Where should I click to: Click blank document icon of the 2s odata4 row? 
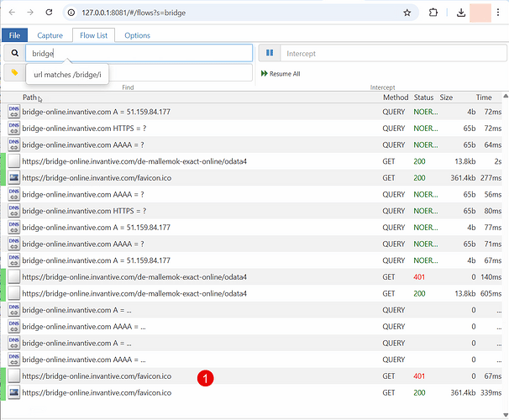coord(14,161)
